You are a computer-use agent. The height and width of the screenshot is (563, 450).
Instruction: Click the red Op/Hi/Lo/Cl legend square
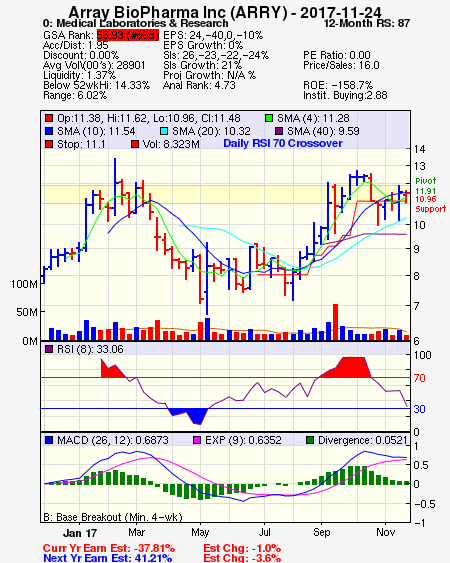coord(49,118)
